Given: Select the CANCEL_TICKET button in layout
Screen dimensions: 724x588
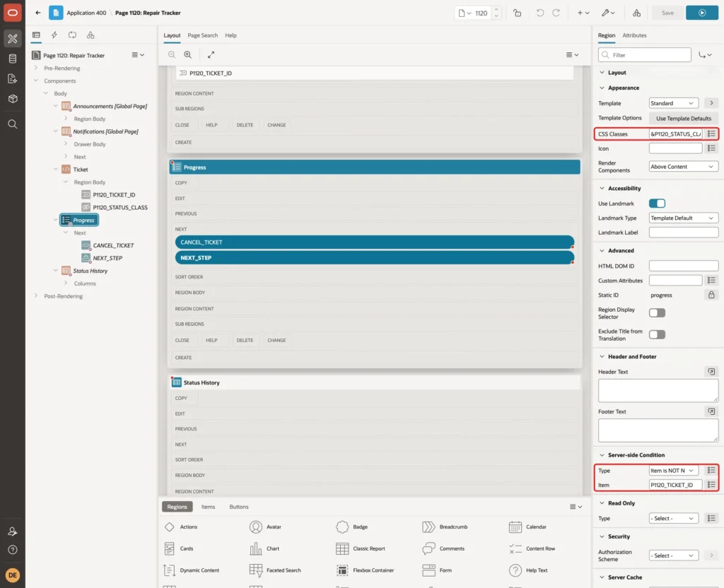Looking at the screenshot, I should point(375,242).
